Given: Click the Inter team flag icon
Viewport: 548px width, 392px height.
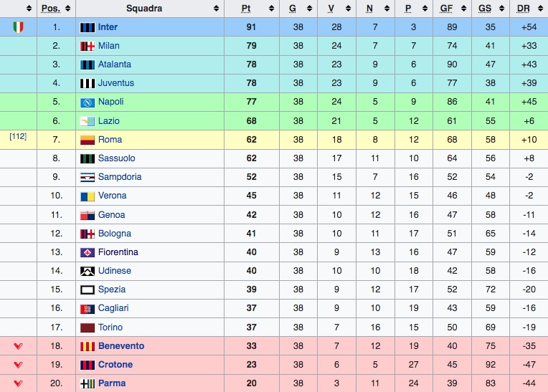Looking at the screenshot, I should click(88, 27).
